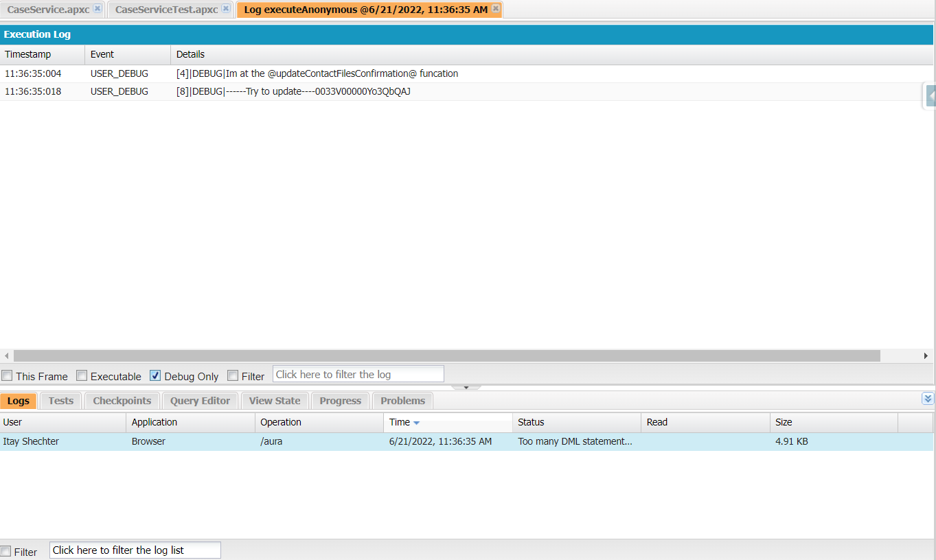Click the 'Try to update' debug detail

[293, 91]
